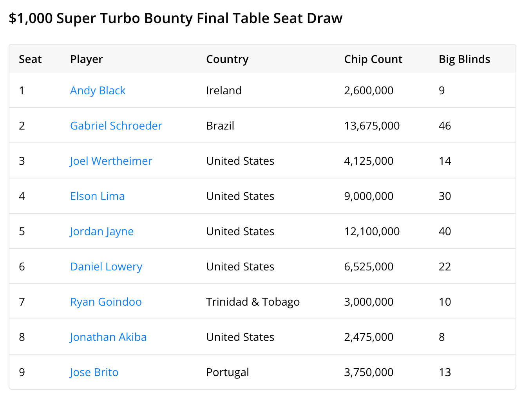Open Daniel Lowery's player link

106,267
